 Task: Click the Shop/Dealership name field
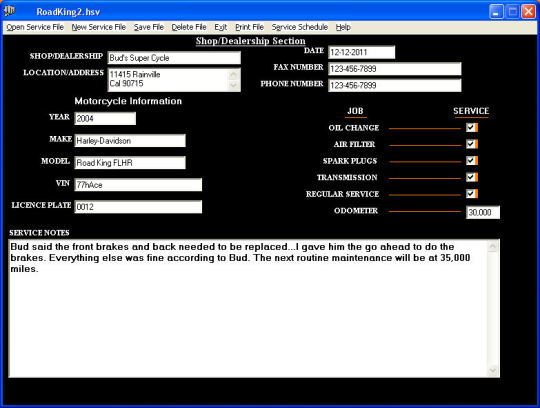[174, 58]
